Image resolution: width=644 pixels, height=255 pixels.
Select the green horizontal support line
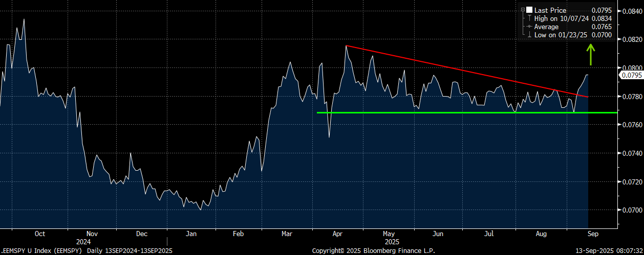(450, 112)
